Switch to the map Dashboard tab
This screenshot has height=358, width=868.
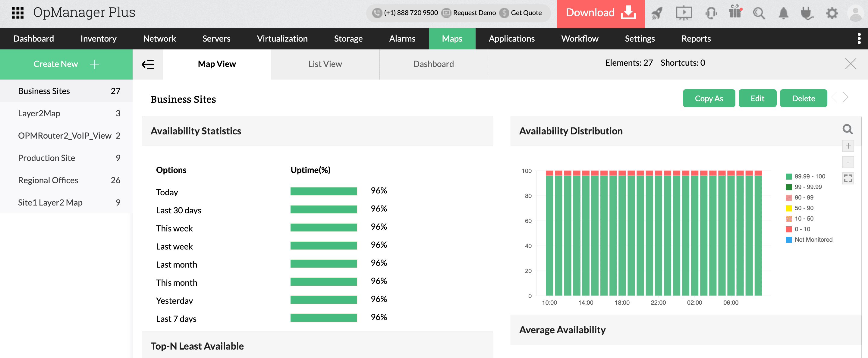pyautogui.click(x=433, y=64)
